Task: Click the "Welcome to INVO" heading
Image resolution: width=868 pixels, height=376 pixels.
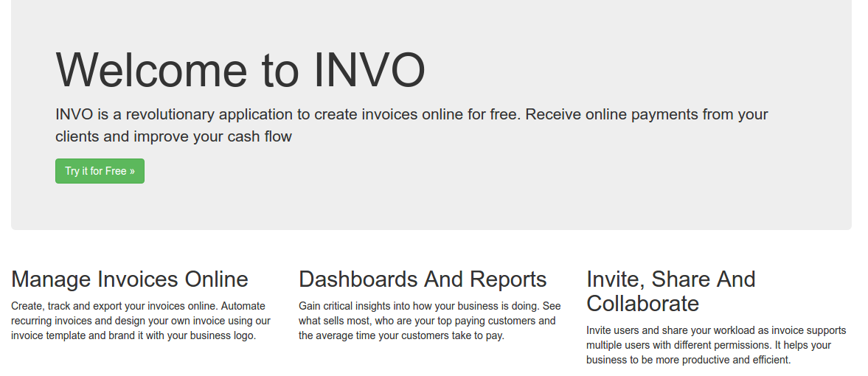Action: click(x=240, y=71)
